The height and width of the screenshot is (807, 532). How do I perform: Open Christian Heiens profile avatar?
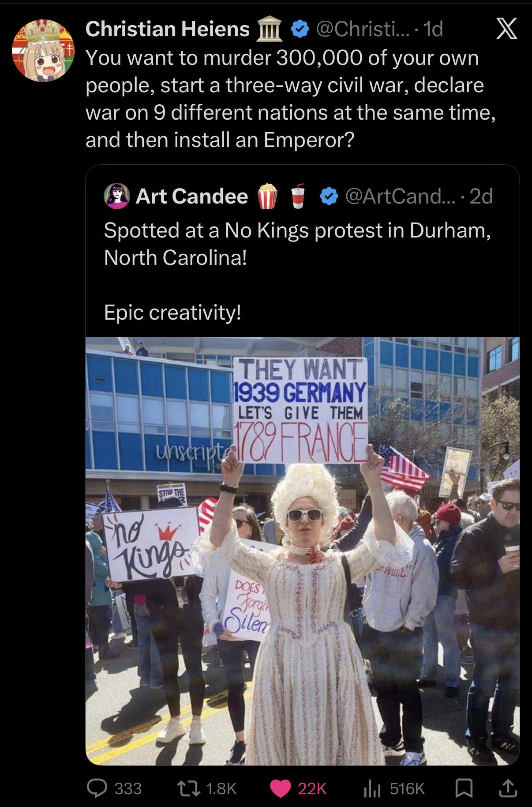pos(43,50)
